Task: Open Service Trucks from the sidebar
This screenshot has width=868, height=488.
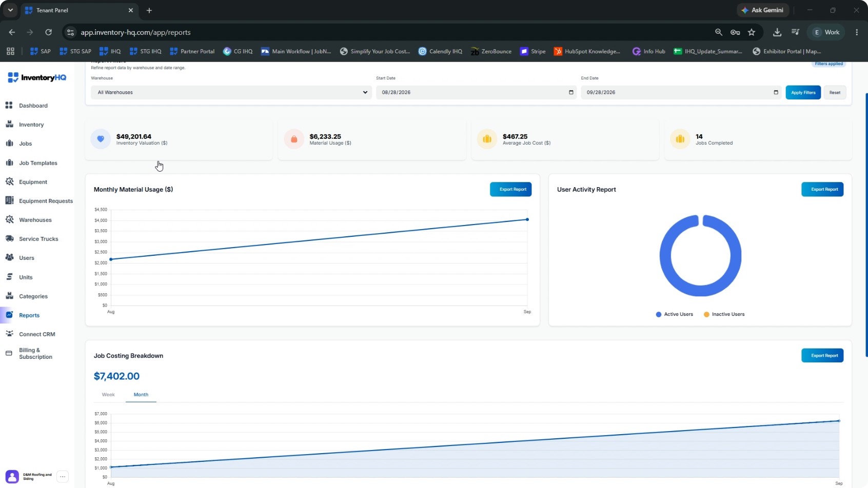Action: tap(38, 239)
